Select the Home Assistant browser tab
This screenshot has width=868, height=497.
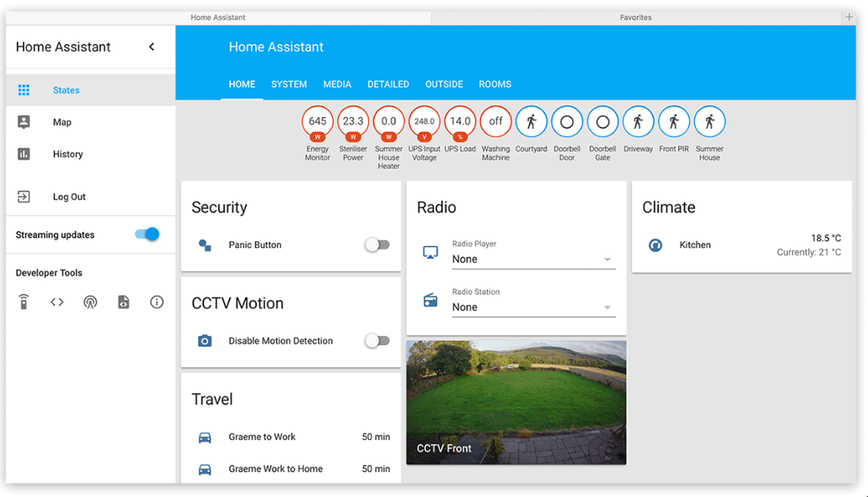tap(218, 17)
